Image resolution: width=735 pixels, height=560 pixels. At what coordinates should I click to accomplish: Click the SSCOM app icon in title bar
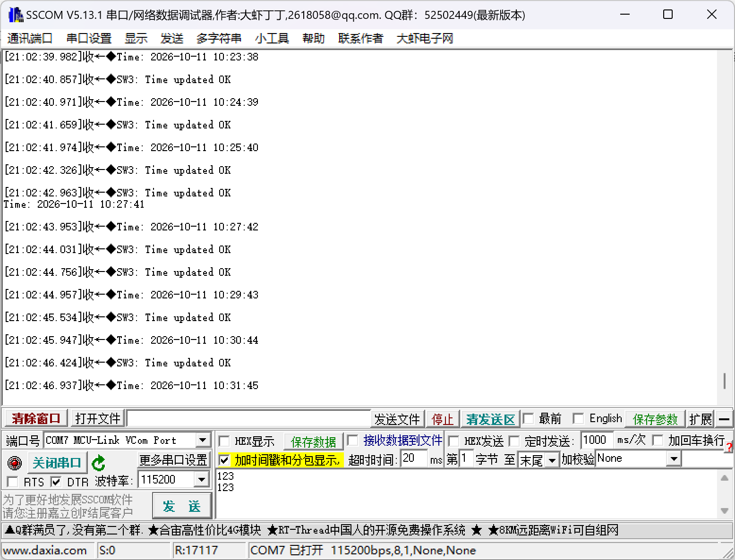(x=16, y=15)
